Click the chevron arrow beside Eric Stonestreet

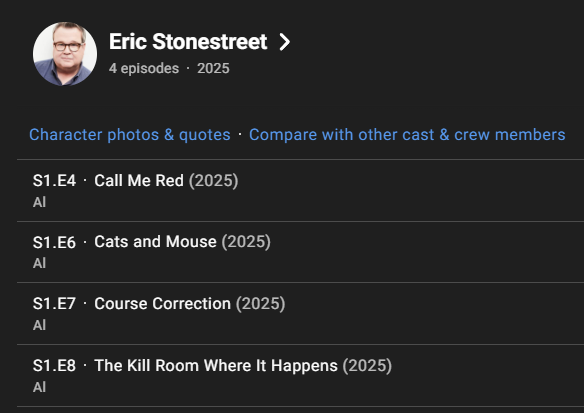coord(285,42)
